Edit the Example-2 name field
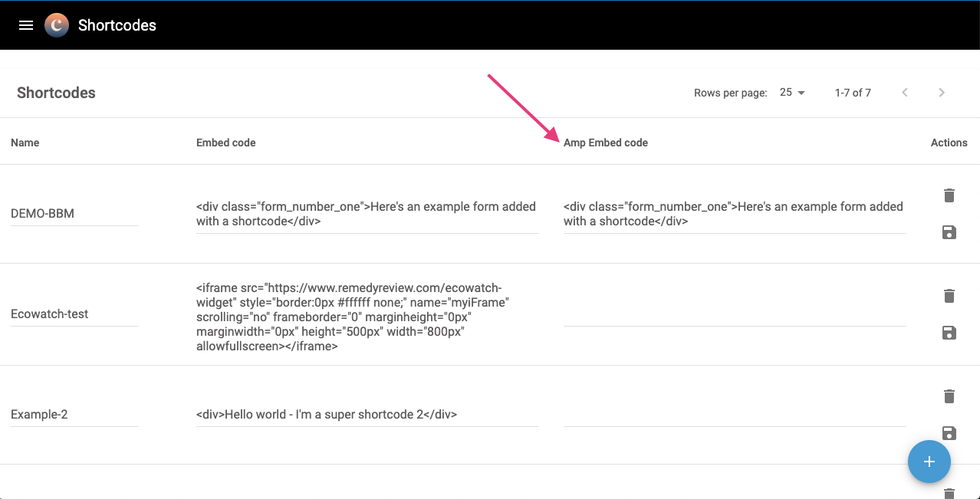The image size is (980, 499). (74, 414)
